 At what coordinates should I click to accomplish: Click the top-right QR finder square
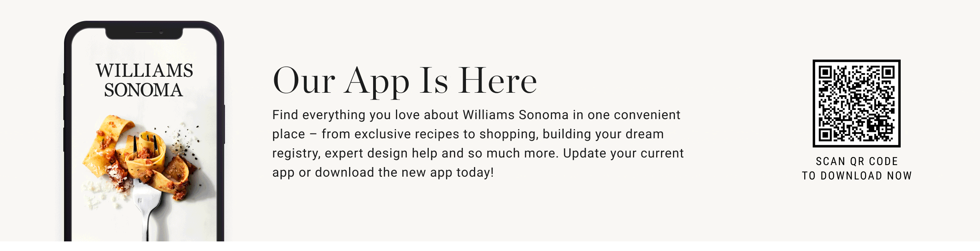(888, 72)
